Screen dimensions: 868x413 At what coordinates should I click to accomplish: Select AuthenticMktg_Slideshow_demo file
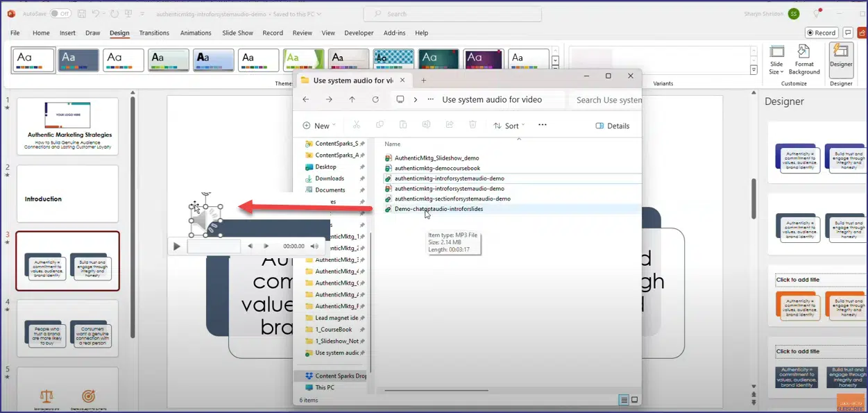[437, 158]
